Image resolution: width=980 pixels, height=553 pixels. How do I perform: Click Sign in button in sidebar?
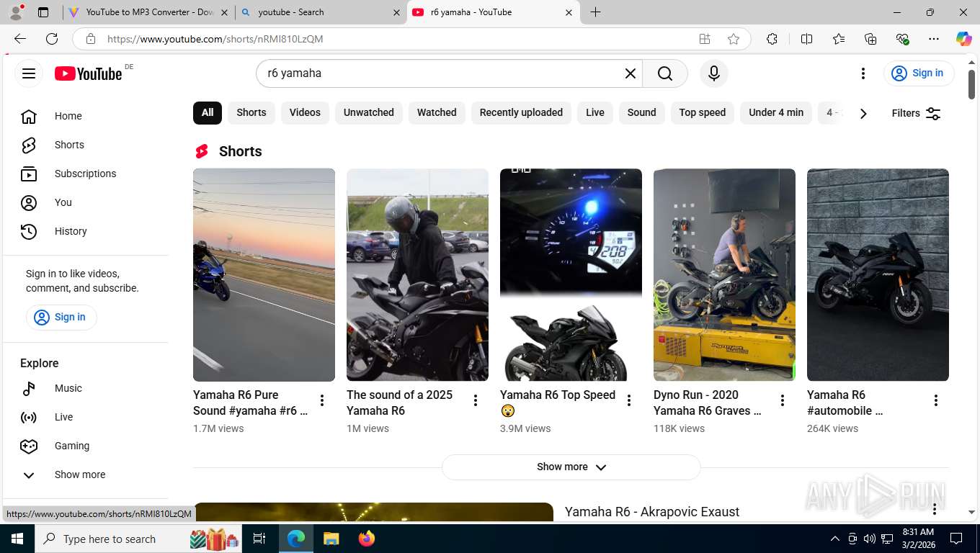click(x=61, y=317)
